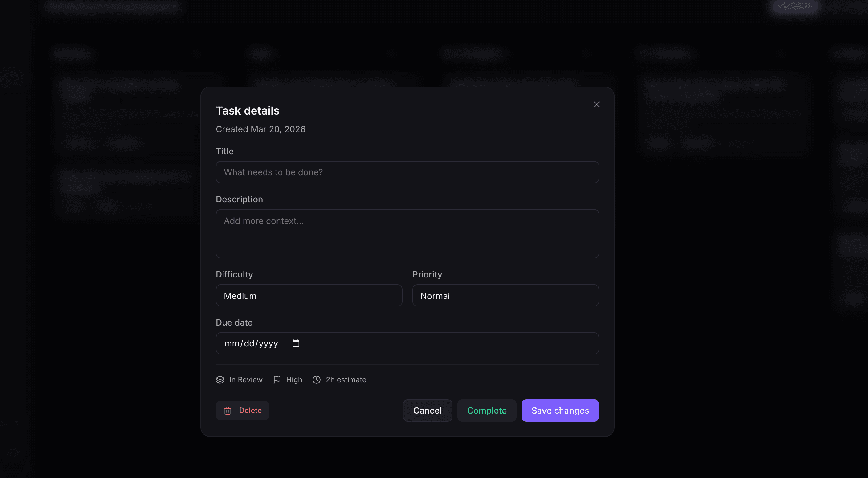Click the "Created Mar 20, 2026" text
868x478 pixels.
[260, 129]
